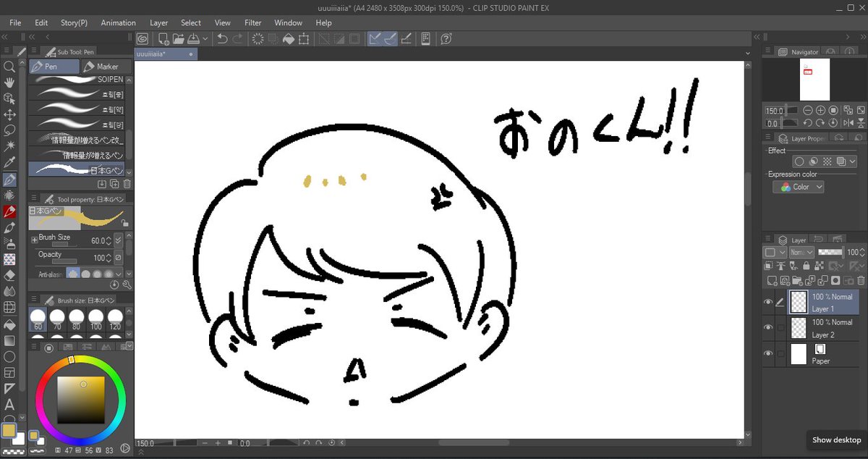The width and height of the screenshot is (868, 459).
Task: Select the Fill bucket tool
Action: (9, 324)
